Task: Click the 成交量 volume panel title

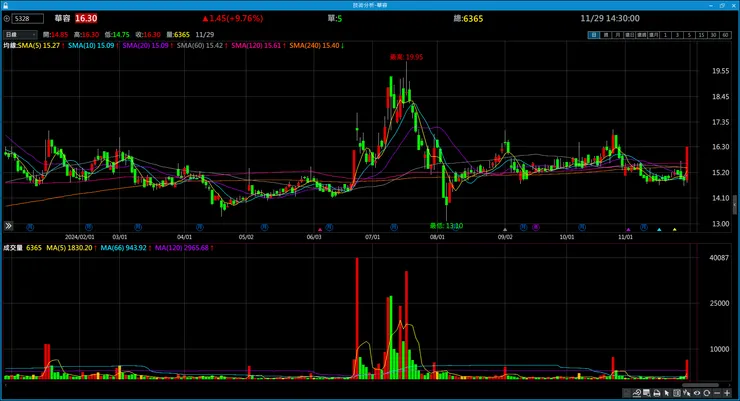Action: [13, 248]
